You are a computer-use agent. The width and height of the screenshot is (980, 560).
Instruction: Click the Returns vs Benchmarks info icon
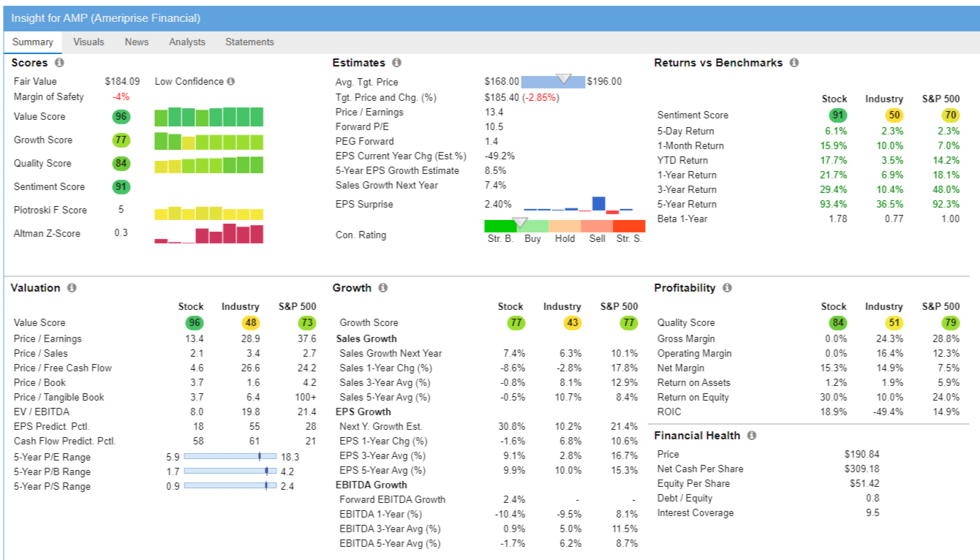[794, 63]
